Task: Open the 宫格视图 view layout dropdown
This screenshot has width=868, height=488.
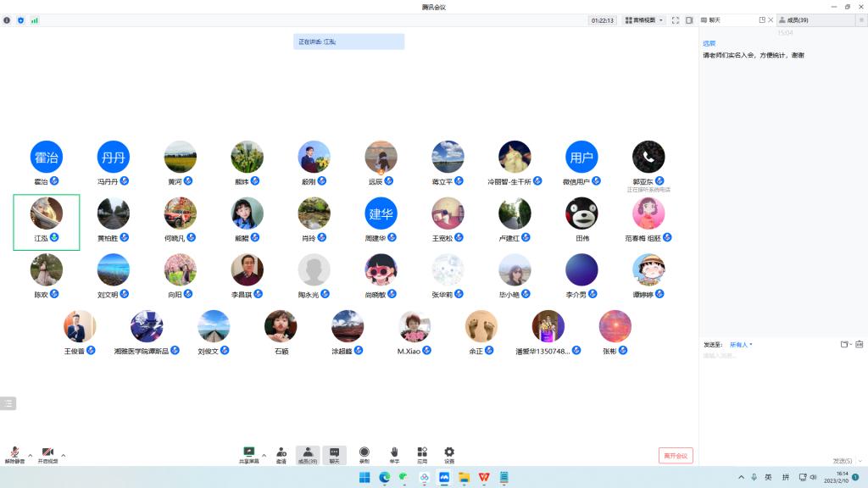Action: pyautogui.click(x=643, y=19)
